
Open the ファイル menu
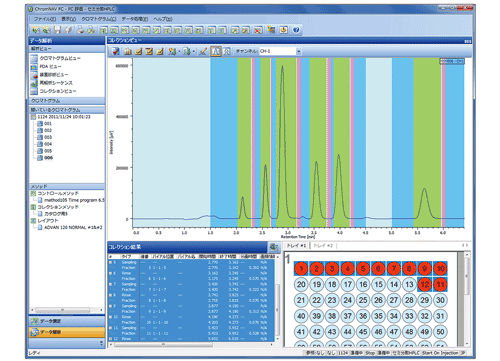pyautogui.click(x=45, y=19)
